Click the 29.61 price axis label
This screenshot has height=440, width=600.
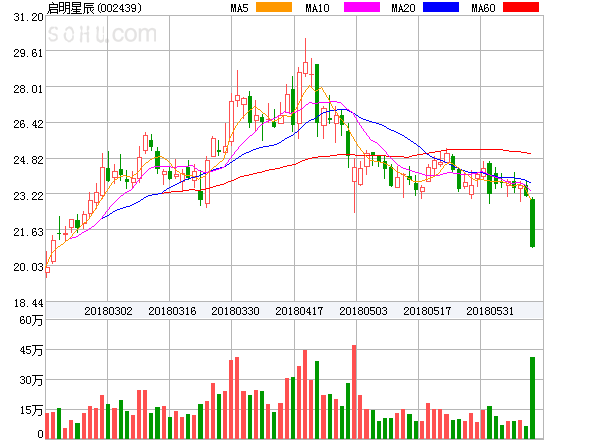point(28,53)
